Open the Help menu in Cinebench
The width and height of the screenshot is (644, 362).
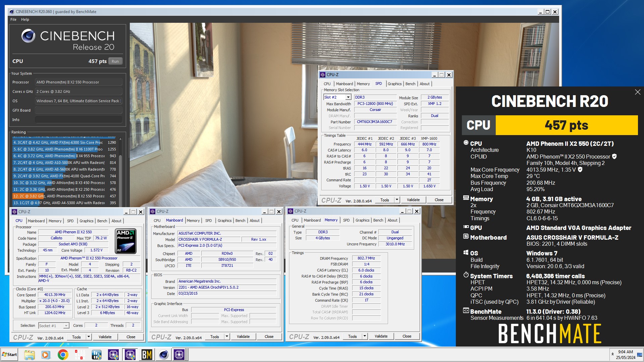pos(25,19)
